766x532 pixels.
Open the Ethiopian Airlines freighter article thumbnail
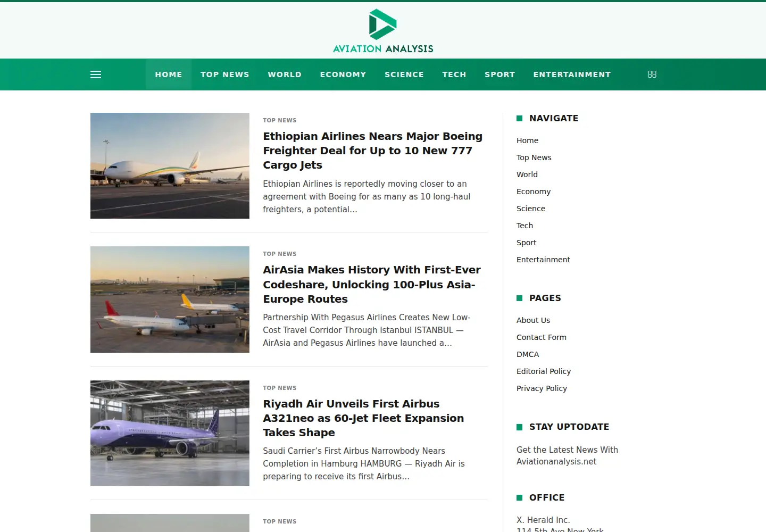pyautogui.click(x=170, y=165)
